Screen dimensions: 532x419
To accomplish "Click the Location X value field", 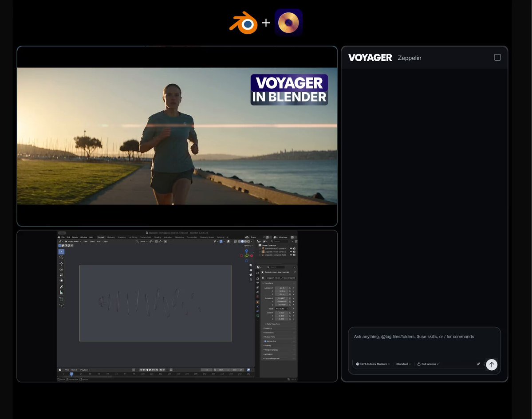I will pos(282,288).
